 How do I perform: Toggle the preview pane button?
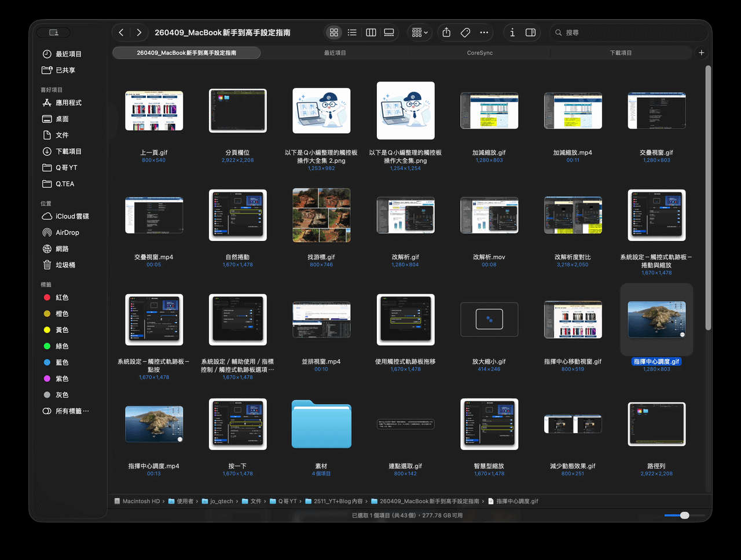click(530, 32)
